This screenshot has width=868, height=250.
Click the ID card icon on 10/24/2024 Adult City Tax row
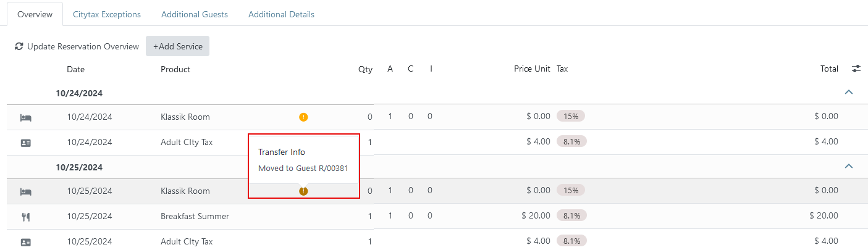click(x=26, y=143)
